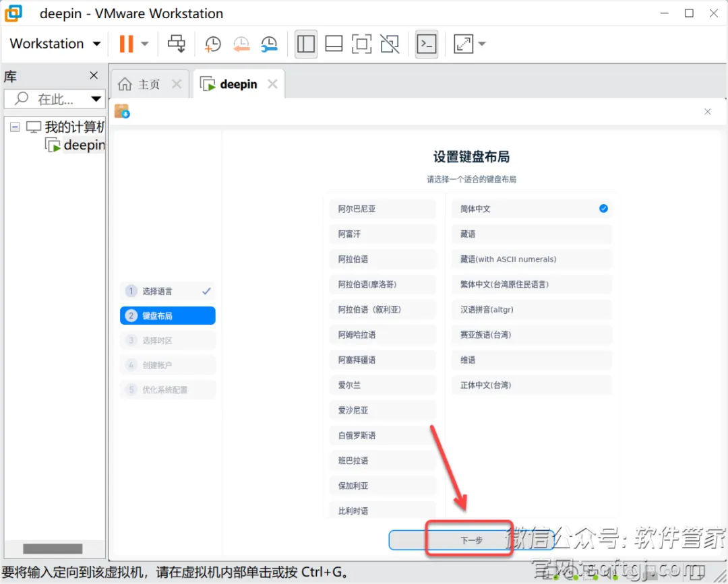
Task: Select 藏语(with ASCII numerals) variant
Action: pos(532,259)
